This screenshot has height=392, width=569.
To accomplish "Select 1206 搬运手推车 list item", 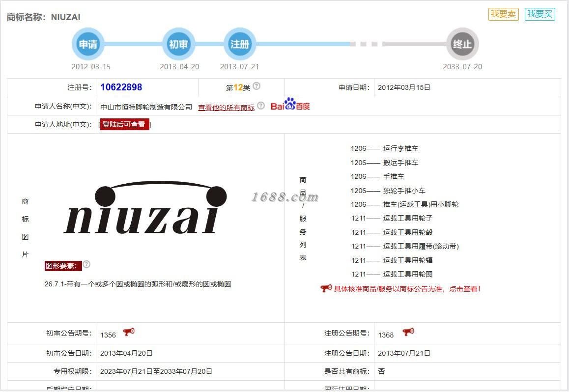I will pyautogui.click(x=384, y=163).
